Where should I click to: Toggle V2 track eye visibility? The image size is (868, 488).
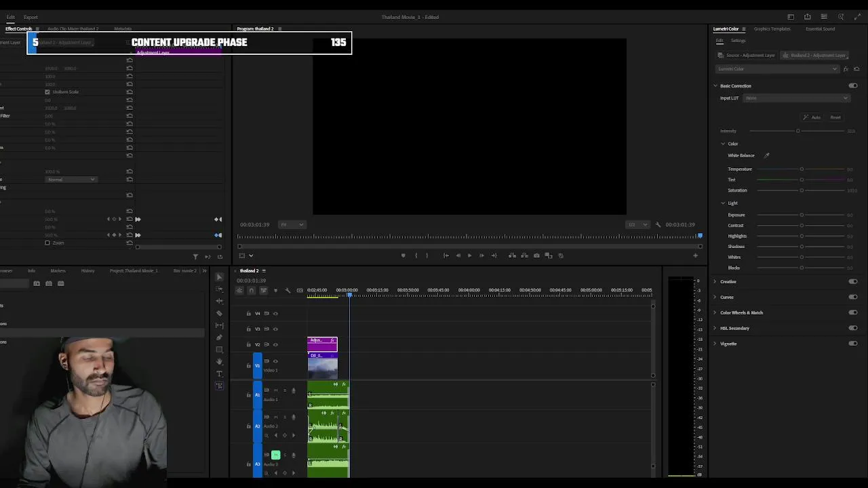pyautogui.click(x=275, y=344)
